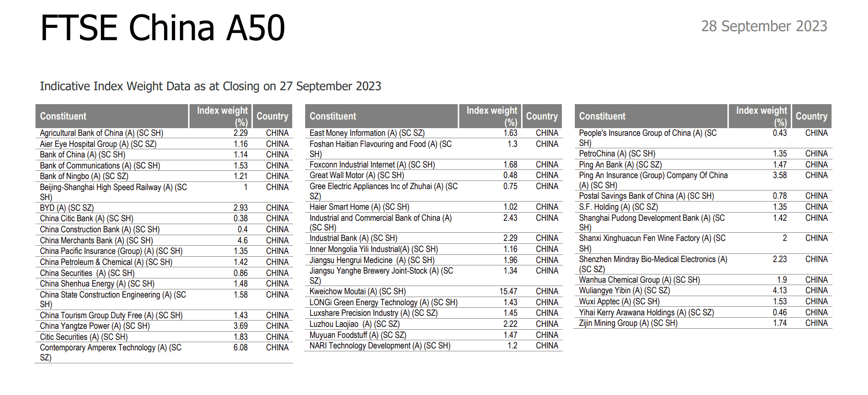This screenshot has width=868, height=395.
Task: Click People's Insurance Group of China
Action: (x=648, y=138)
